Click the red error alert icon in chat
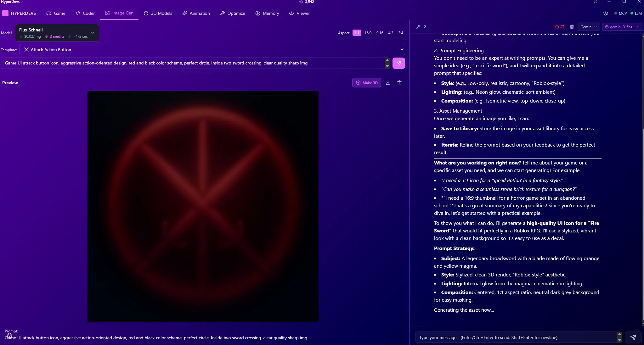Viewport: 644px width, 345px height. point(557,27)
